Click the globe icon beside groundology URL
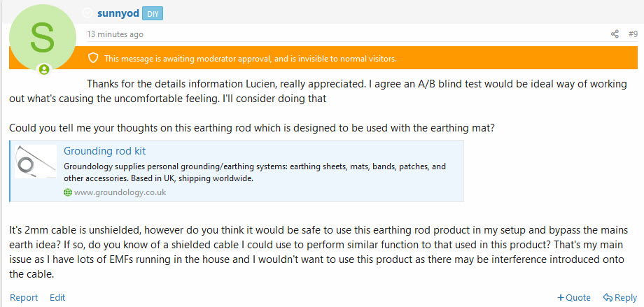The height and width of the screenshot is (307, 644). point(68,192)
